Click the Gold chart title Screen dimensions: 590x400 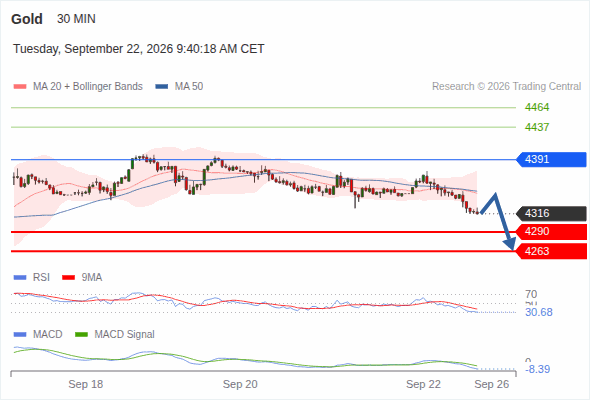(27, 19)
